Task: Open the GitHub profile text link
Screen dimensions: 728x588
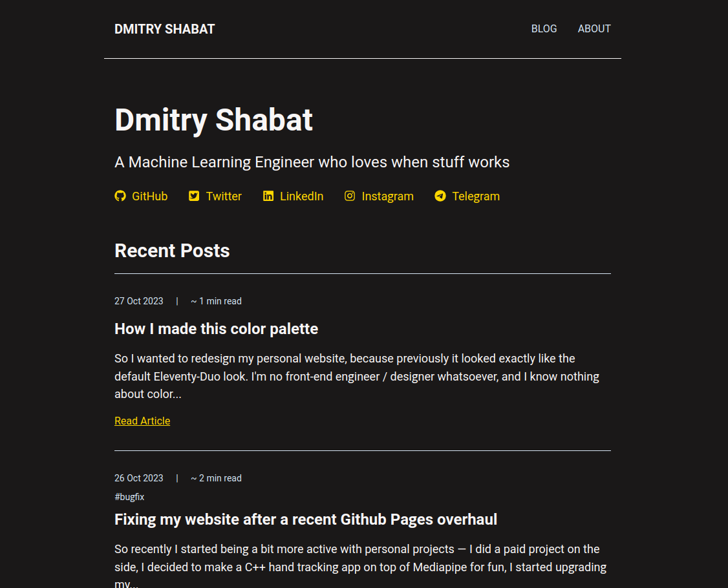Action: [149, 196]
